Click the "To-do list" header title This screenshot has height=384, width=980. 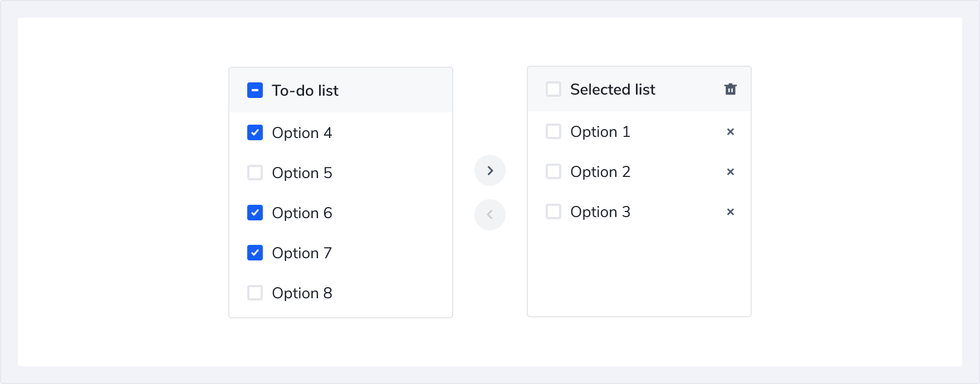305,91
